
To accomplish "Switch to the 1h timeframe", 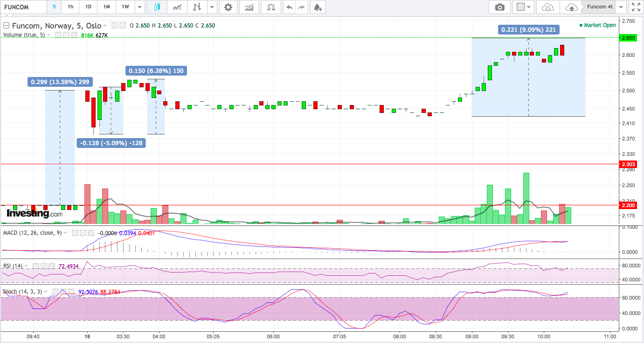I will tap(70, 7).
